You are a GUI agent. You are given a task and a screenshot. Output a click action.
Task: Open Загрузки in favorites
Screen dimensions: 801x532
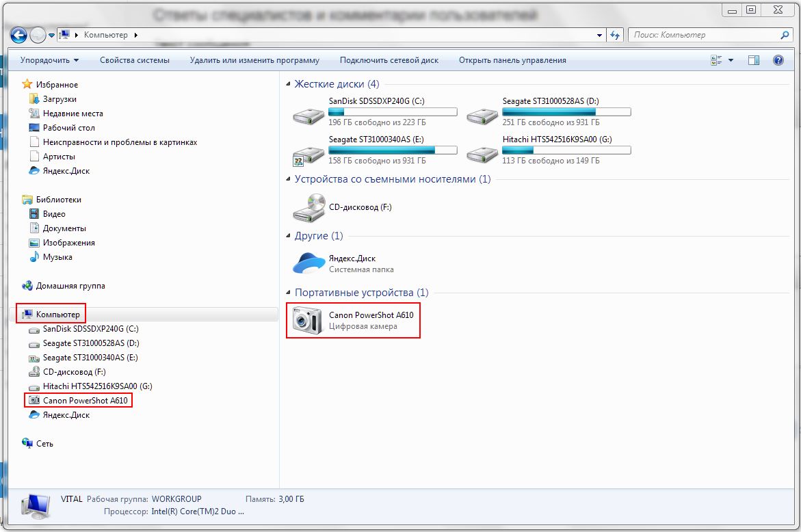pos(53,99)
